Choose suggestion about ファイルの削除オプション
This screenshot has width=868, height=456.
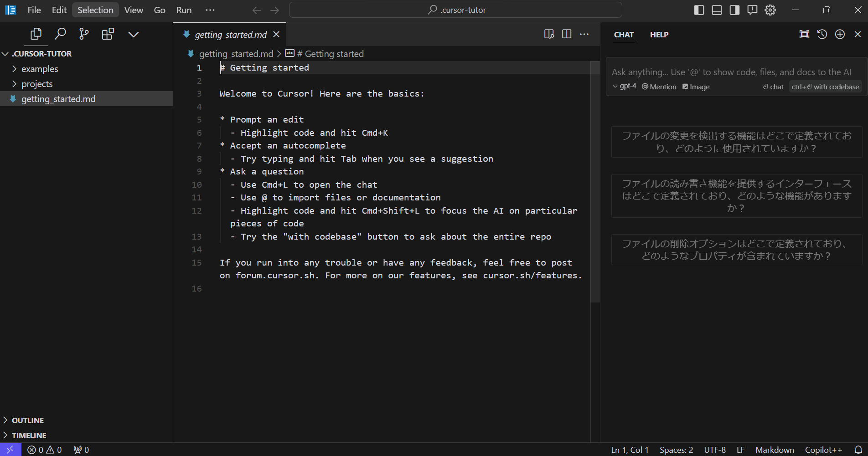pos(737,250)
